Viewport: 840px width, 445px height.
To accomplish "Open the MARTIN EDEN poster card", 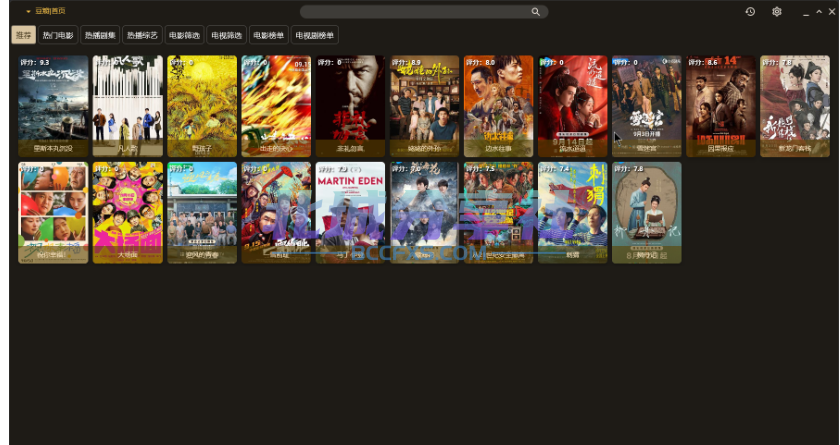I will (350, 213).
